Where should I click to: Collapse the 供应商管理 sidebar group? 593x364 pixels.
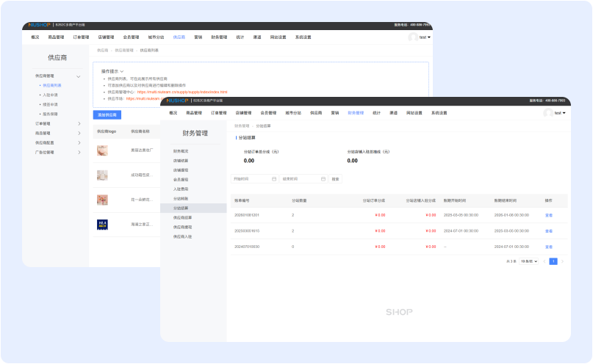coord(79,76)
